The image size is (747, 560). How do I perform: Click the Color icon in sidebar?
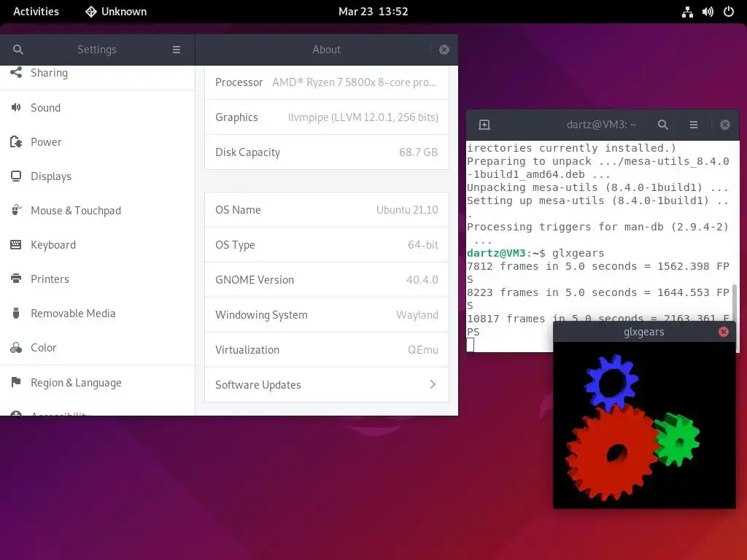click(x=16, y=348)
